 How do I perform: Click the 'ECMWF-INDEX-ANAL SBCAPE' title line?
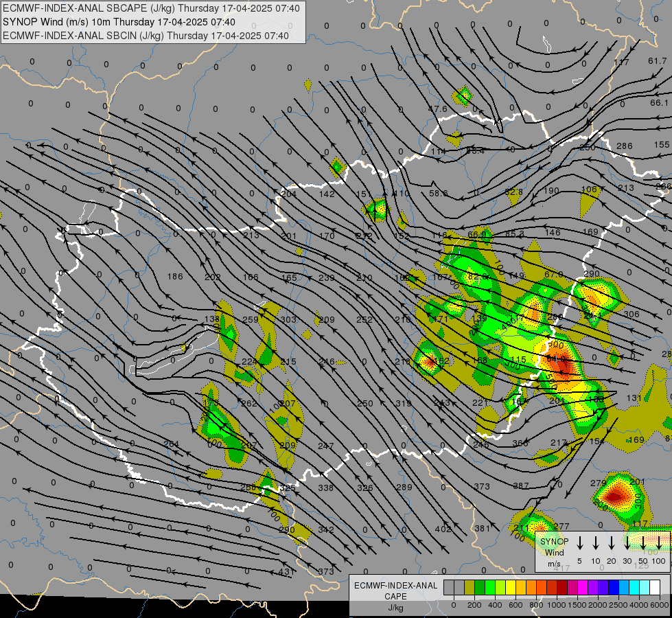(151, 8)
